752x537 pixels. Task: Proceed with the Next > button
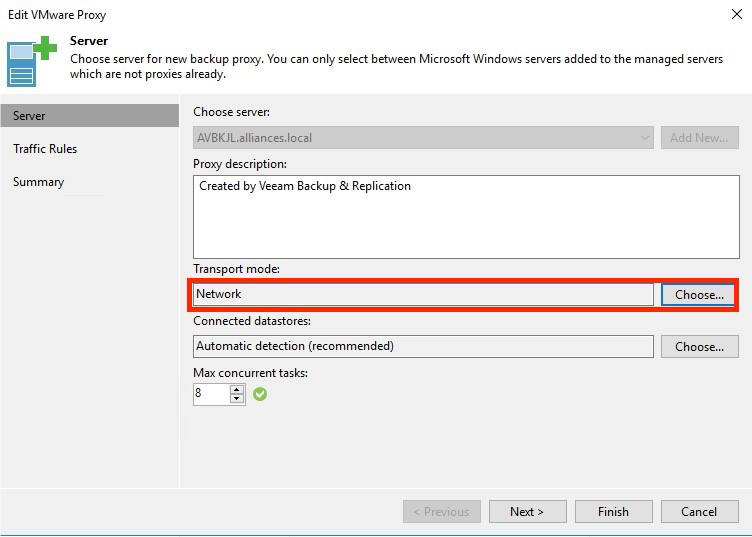(526, 511)
